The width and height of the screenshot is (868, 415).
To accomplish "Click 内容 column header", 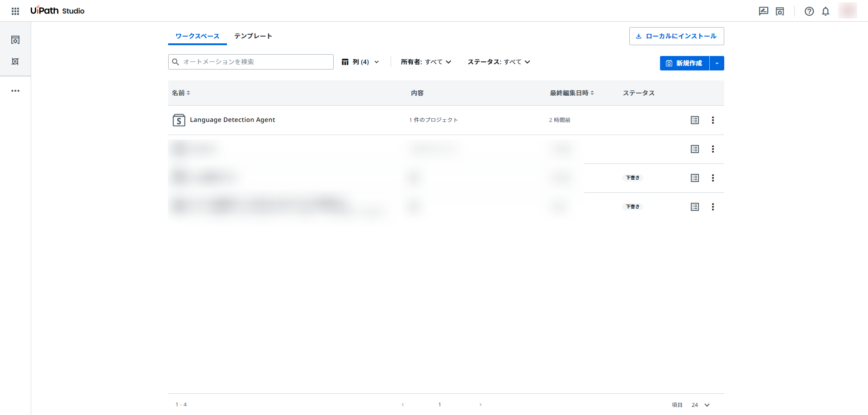I will point(417,93).
